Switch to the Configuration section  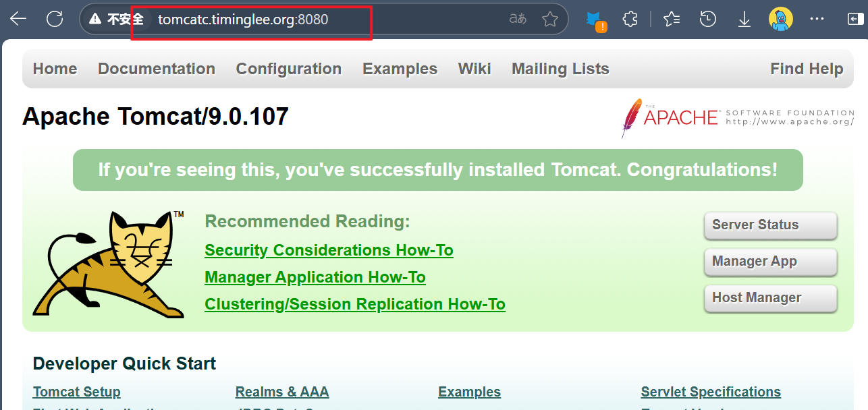pos(288,68)
